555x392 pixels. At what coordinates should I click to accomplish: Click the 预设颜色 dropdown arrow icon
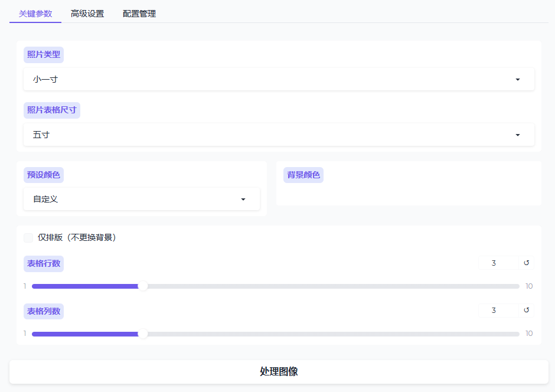(243, 200)
